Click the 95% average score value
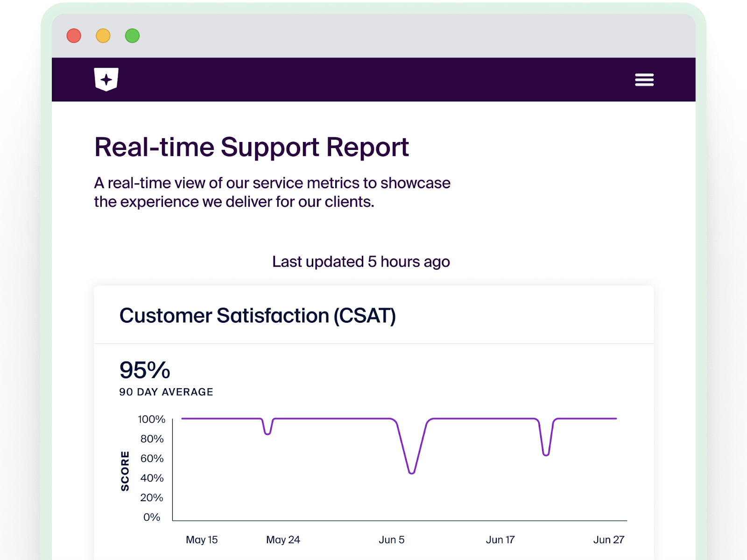Viewport: 747px width, 560px height. [145, 370]
